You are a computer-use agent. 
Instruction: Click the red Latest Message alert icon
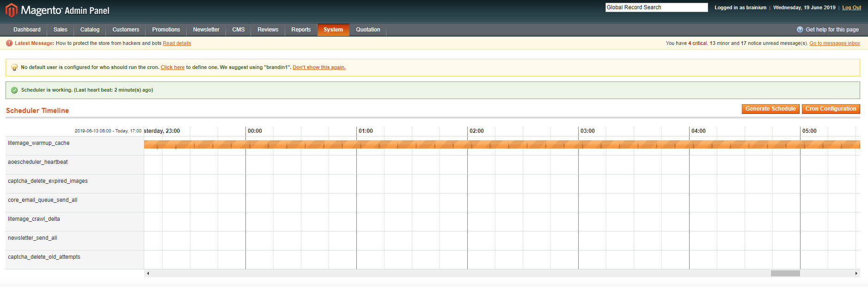point(9,43)
